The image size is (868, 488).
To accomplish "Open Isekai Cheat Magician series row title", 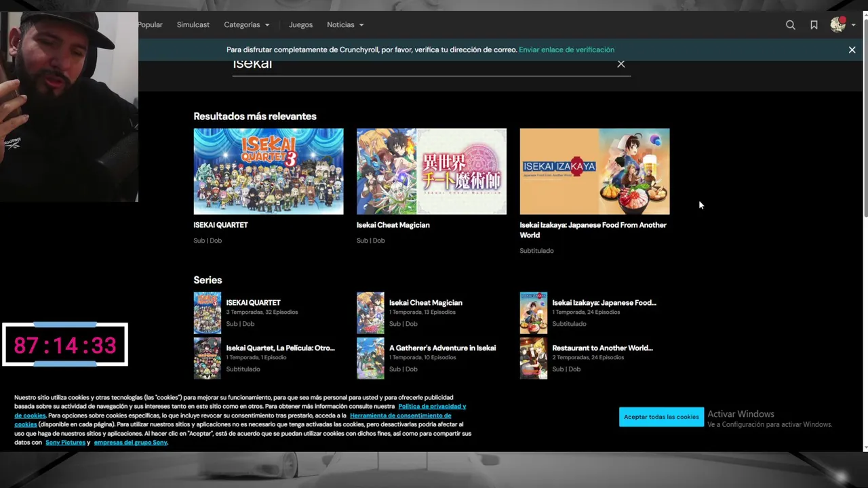I will (x=426, y=303).
